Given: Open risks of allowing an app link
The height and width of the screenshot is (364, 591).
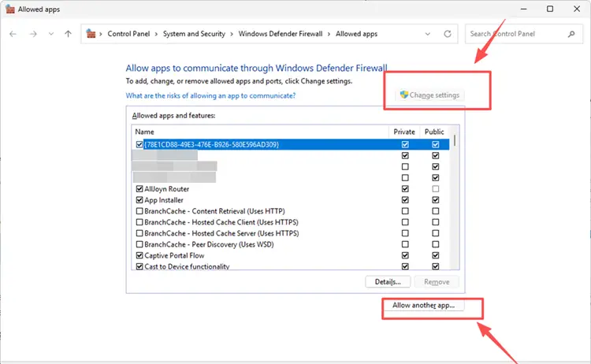Looking at the screenshot, I should [210, 95].
